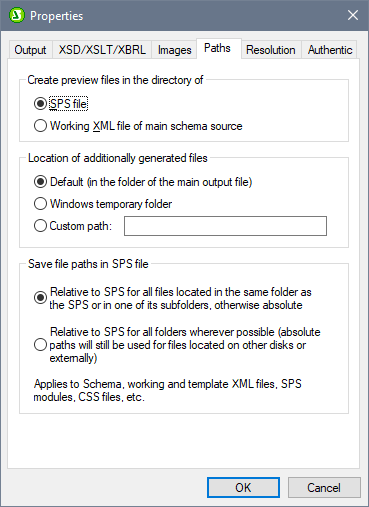
Task: Click the Properties title text
Action: tap(56, 16)
